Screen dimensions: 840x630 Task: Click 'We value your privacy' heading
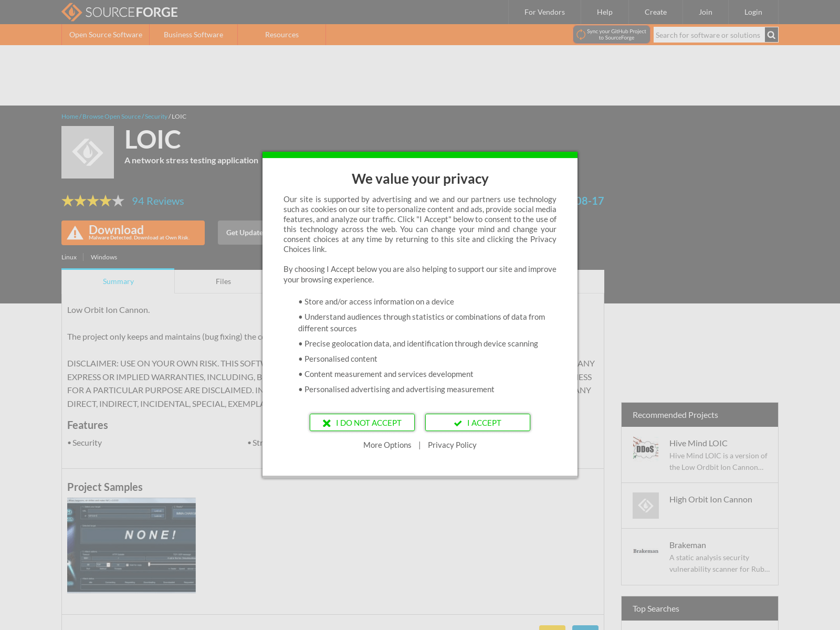click(x=420, y=179)
